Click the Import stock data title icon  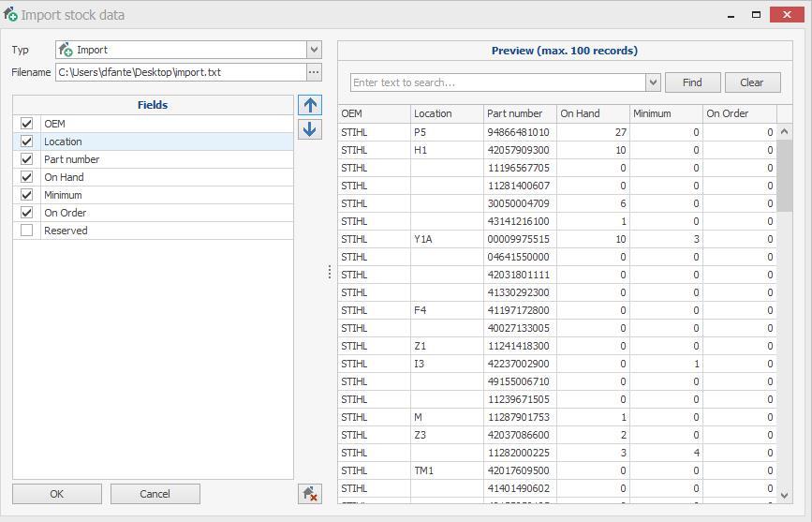(10, 14)
